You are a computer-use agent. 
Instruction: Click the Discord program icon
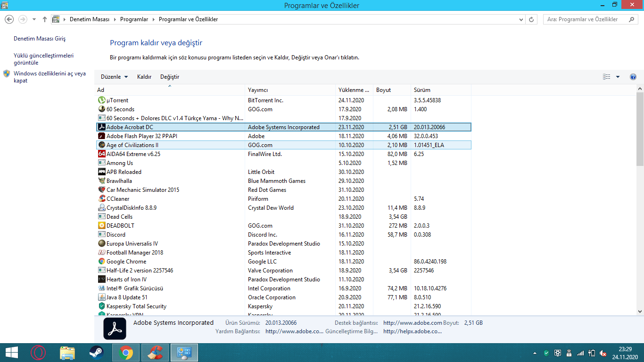point(101,234)
